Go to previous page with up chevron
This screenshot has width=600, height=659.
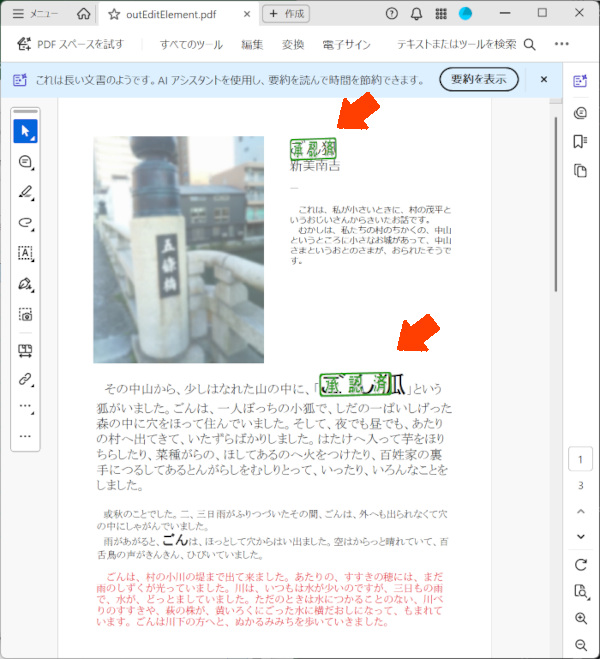[x=581, y=511]
